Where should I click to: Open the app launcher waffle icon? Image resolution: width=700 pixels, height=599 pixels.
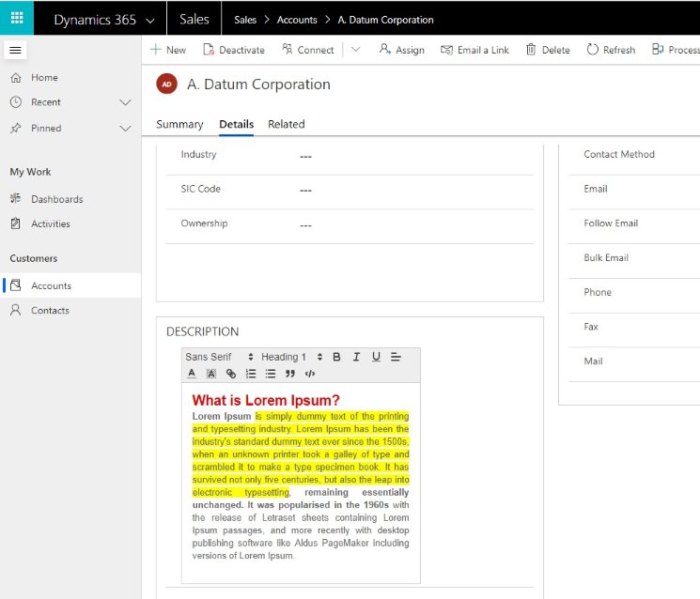(17, 18)
